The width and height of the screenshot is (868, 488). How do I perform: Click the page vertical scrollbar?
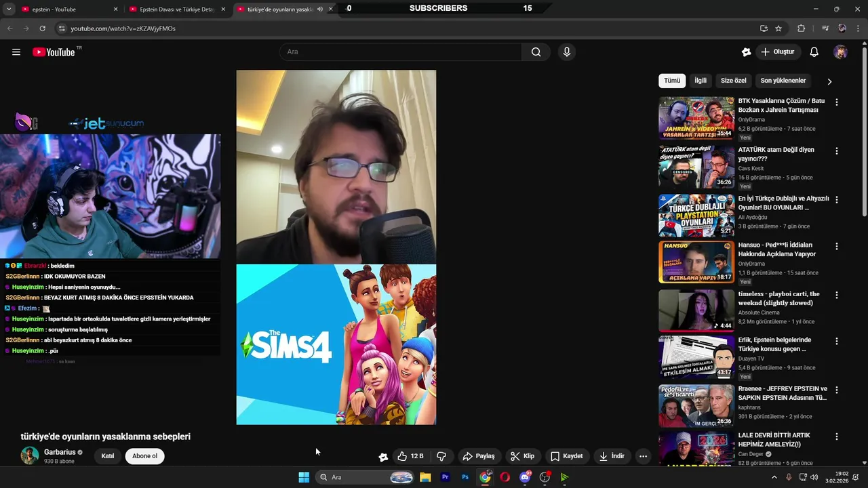pyautogui.click(x=864, y=132)
